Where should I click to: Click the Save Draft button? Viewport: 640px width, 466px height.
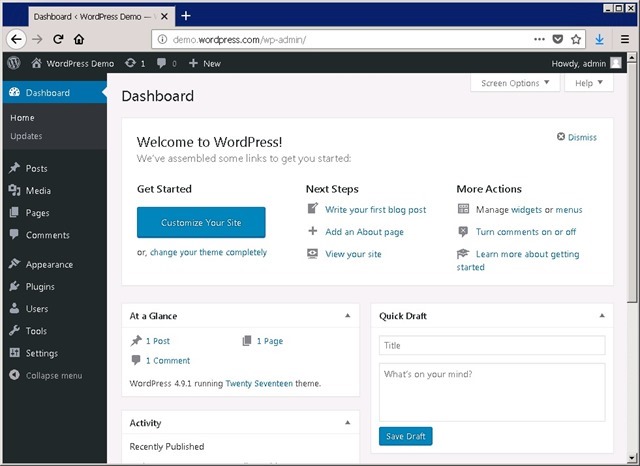[x=405, y=436]
